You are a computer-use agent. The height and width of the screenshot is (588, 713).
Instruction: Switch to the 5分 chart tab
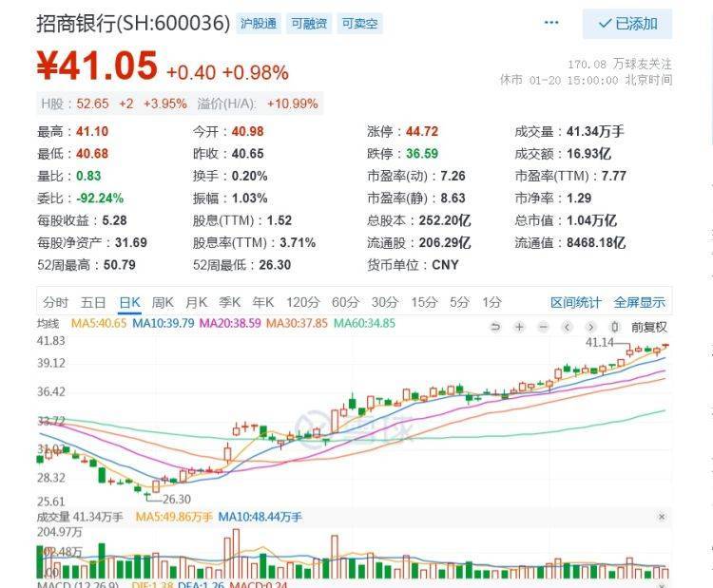pos(460,302)
